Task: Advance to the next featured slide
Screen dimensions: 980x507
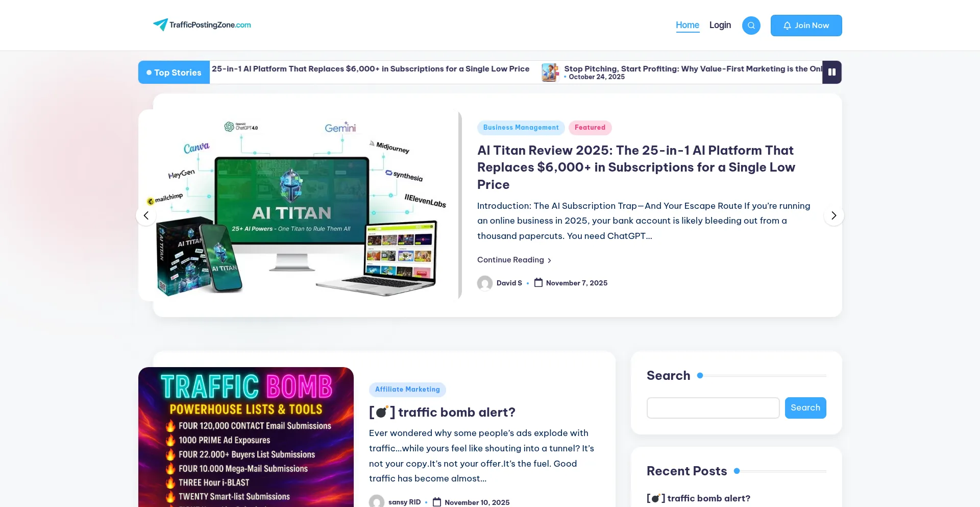Action: (834, 215)
